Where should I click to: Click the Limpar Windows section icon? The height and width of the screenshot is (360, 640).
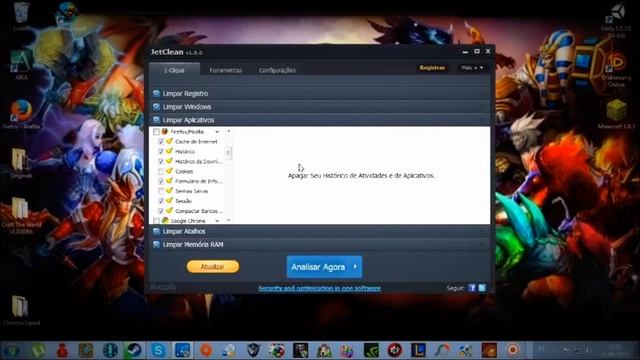pos(156,107)
